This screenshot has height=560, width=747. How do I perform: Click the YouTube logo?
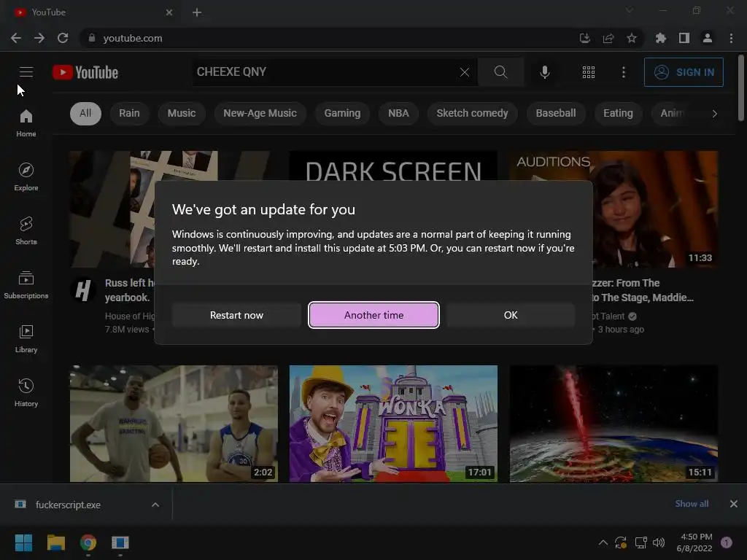pyautogui.click(x=85, y=72)
